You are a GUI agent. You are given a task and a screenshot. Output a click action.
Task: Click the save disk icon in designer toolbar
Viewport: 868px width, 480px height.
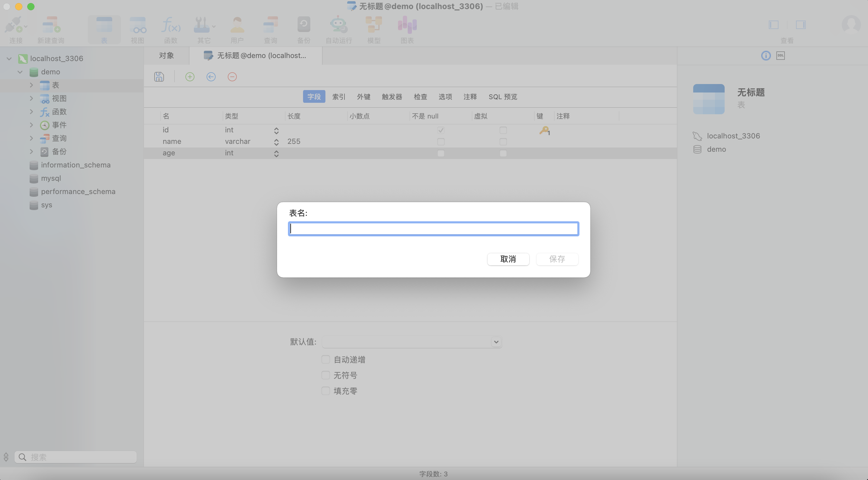click(x=159, y=77)
